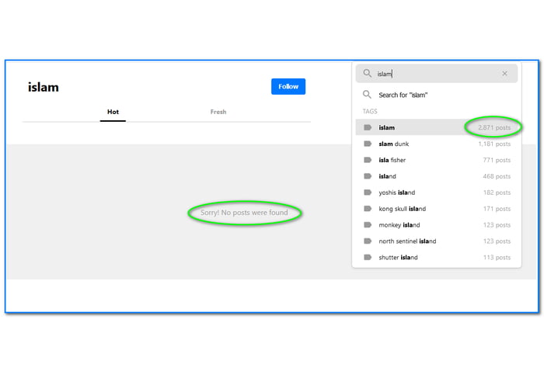Screen dimensions: 544x392
Task: Click the tag icon next to islam
Action: (368, 127)
